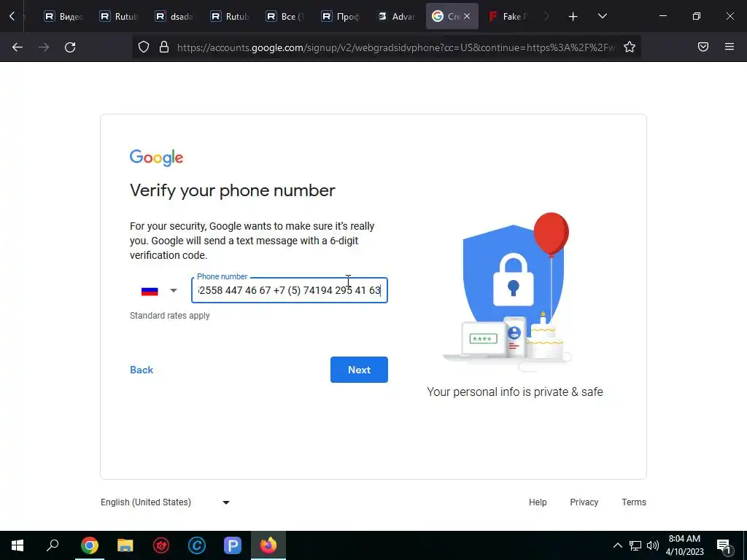Image resolution: width=747 pixels, height=560 pixels.
Task: Switch to the Все tab
Action: pyautogui.click(x=285, y=17)
